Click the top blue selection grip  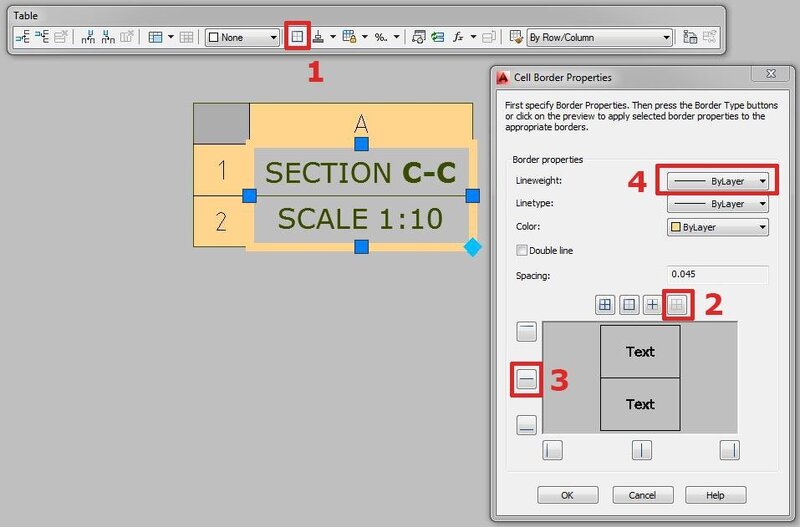(361, 144)
